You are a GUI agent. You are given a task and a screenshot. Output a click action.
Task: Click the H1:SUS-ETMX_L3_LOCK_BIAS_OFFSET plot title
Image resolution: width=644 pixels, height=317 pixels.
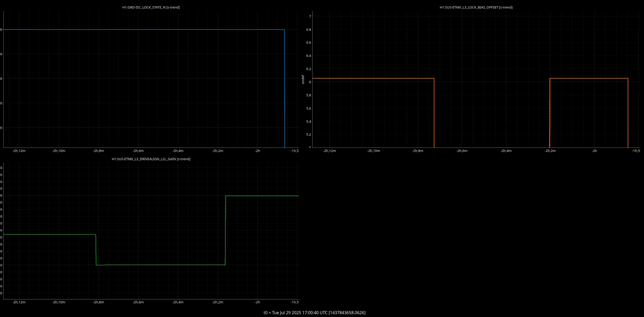(476, 7)
